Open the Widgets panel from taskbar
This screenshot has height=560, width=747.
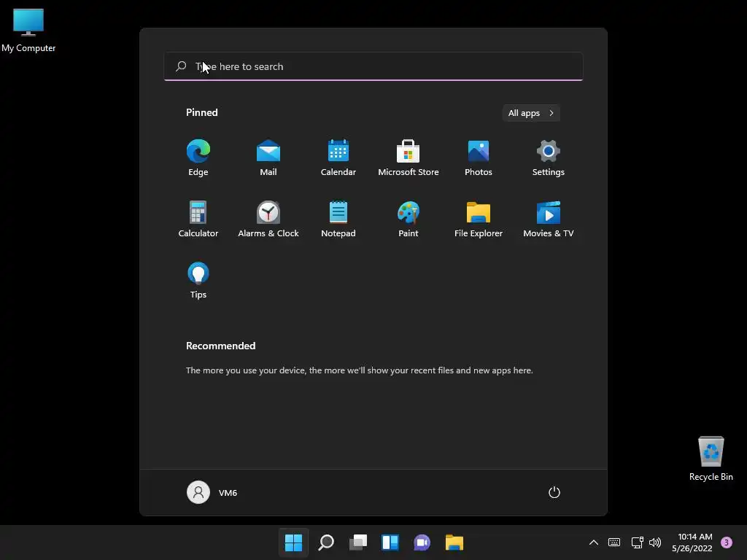click(390, 542)
